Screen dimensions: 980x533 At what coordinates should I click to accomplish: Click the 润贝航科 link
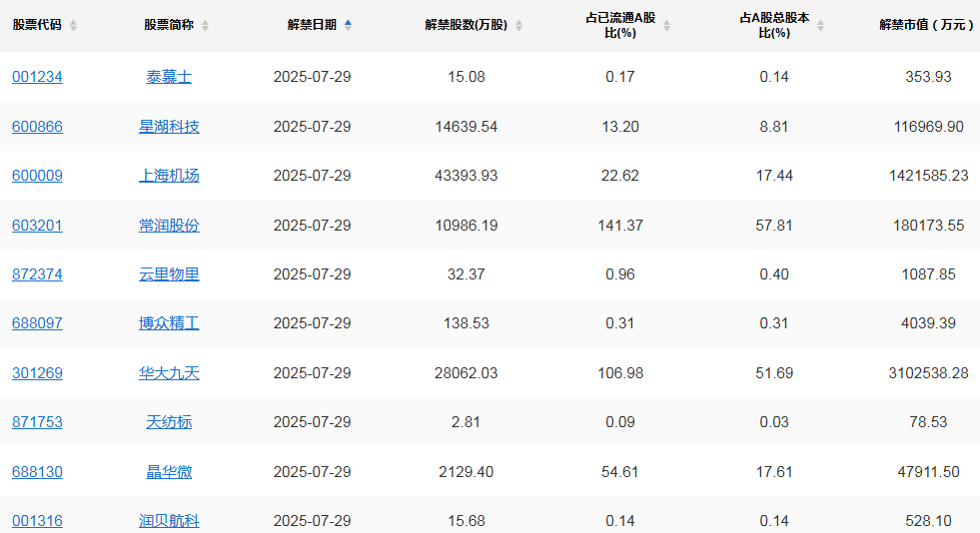pyautogui.click(x=169, y=521)
